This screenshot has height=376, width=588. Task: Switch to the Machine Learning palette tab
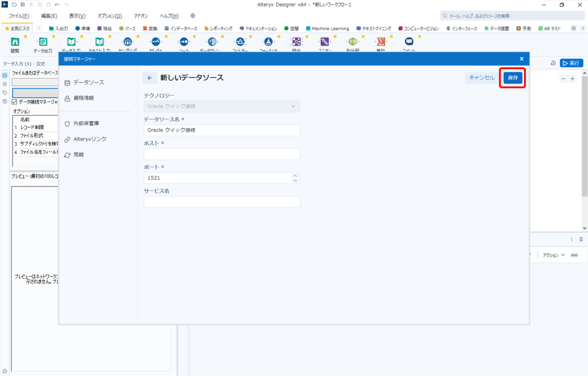[x=328, y=28]
